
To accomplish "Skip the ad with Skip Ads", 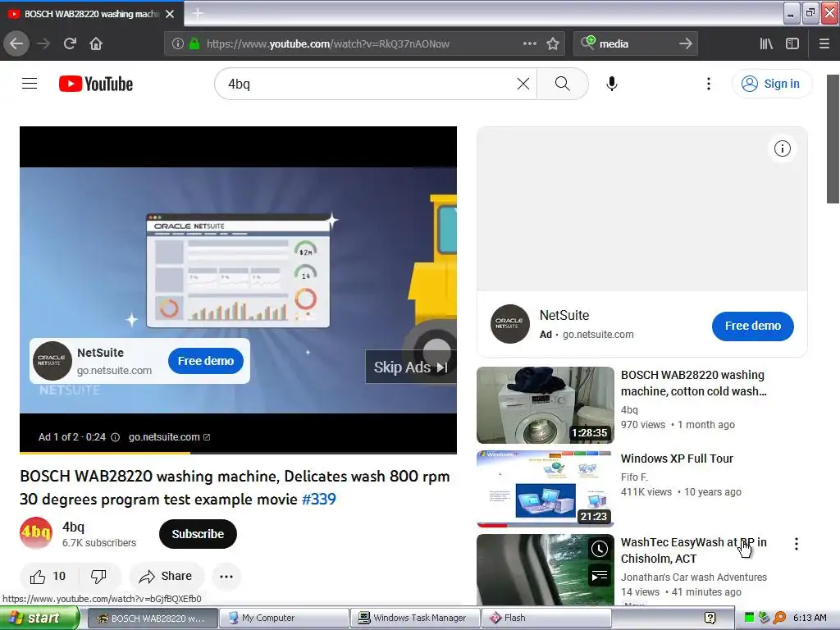I will (410, 367).
